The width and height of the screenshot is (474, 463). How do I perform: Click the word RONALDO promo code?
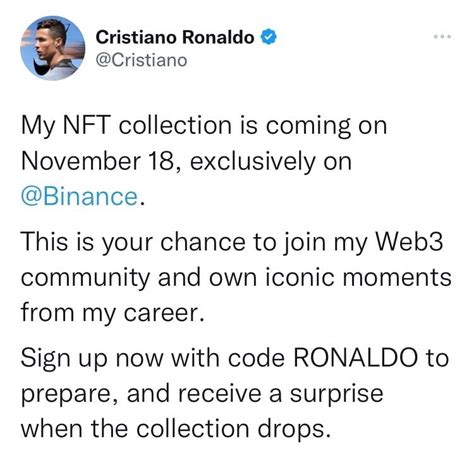pyautogui.click(x=355, y=358)
